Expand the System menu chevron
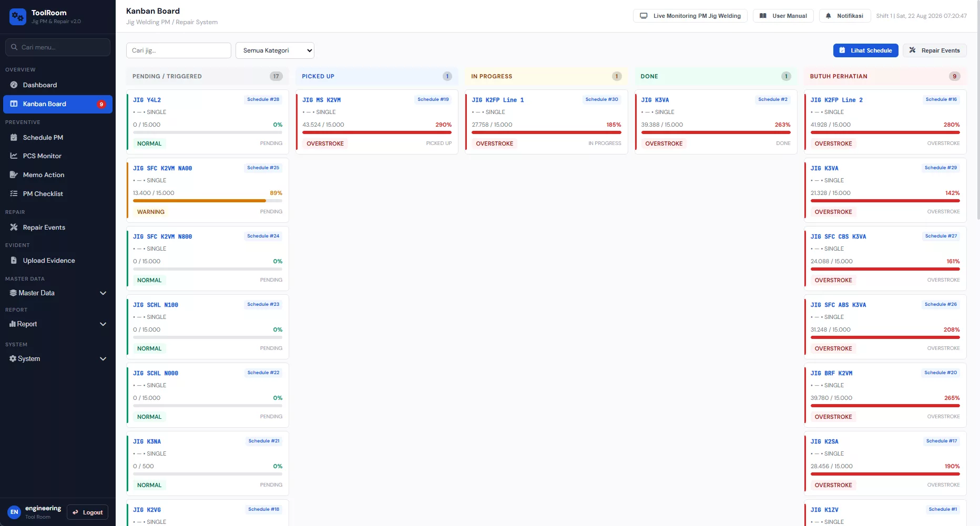The image size is (980, 526). [x=103, y=359]
